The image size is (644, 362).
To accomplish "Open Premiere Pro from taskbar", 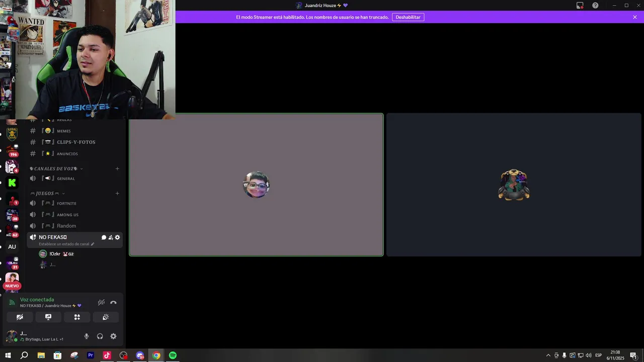I will [x=91, y=355].
